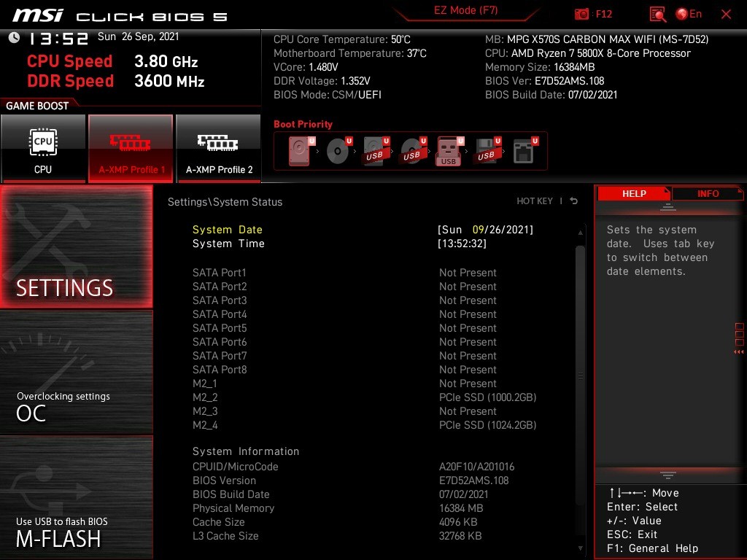
Task: Select the network boot device icon
Action: [x=523, y=151]
